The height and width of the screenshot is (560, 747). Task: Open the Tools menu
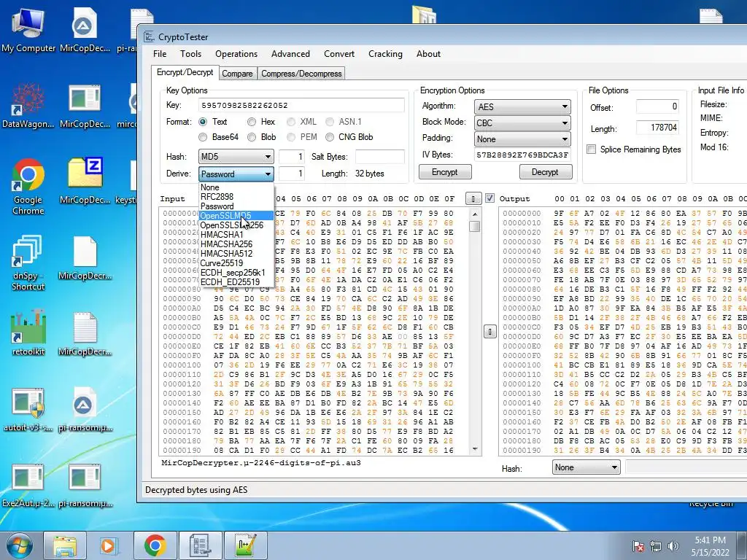[x=190, y=54]
